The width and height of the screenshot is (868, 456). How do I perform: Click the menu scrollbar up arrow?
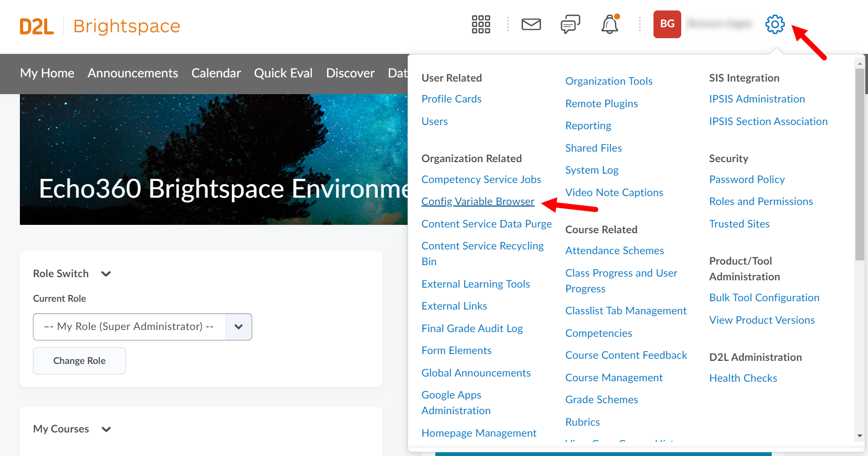pos(860,63)
